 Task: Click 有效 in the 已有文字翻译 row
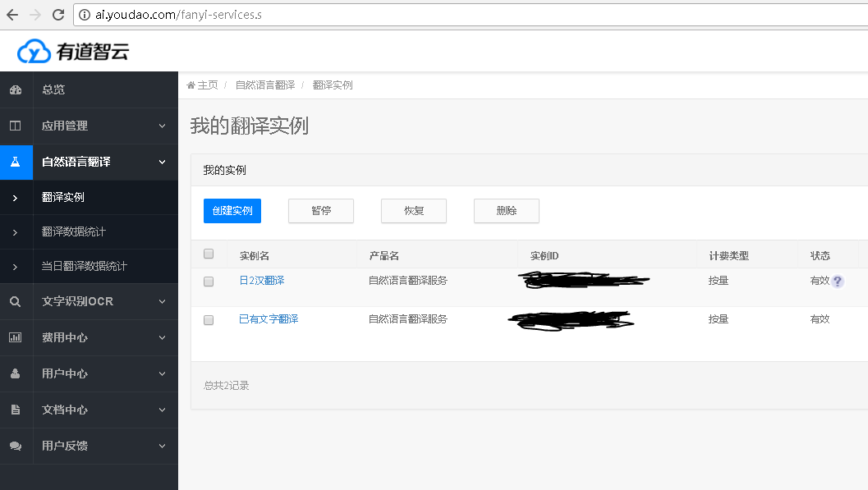tap(820, 319)
